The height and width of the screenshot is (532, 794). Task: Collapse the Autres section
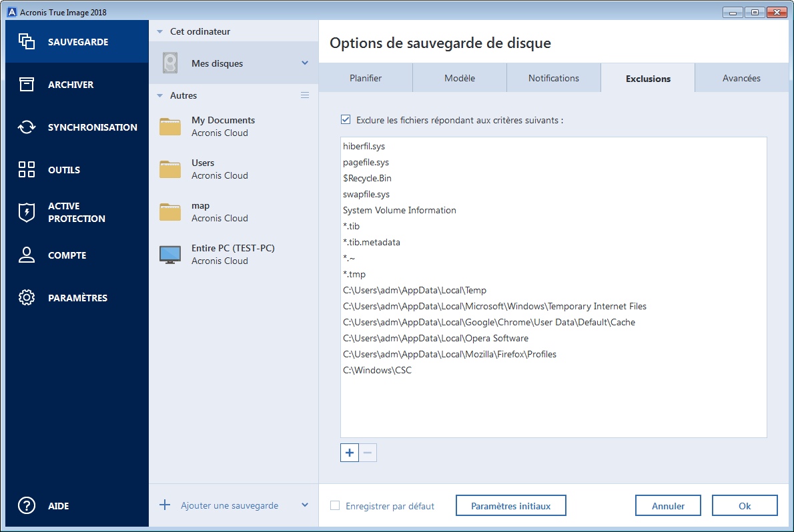160,95
